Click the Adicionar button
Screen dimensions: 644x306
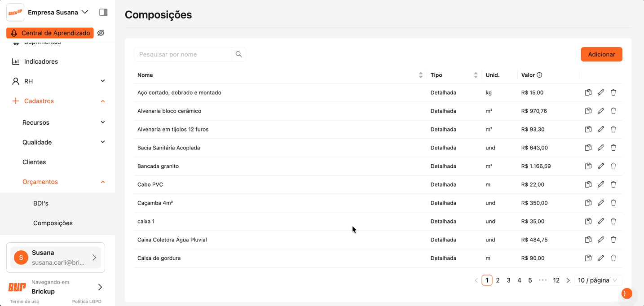tap(601, 54)
